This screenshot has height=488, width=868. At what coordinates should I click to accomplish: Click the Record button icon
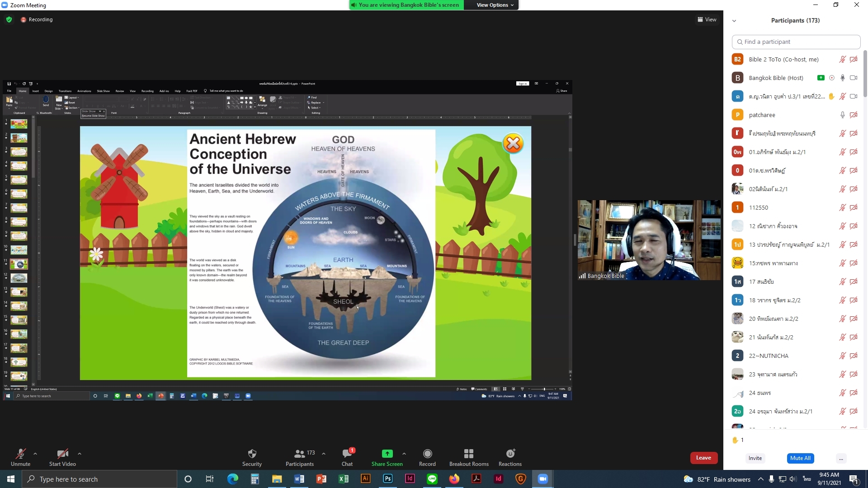pyautogui.click(x=427, y=453)
